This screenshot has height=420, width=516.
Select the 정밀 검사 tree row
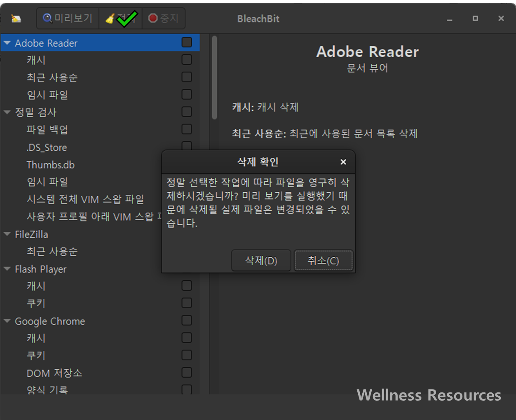pos(100,112)
